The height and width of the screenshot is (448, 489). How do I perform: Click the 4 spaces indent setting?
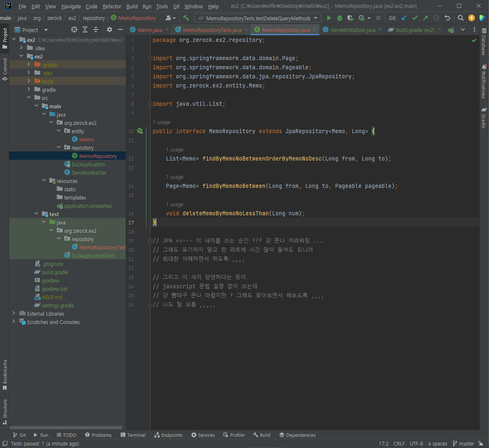437,443
